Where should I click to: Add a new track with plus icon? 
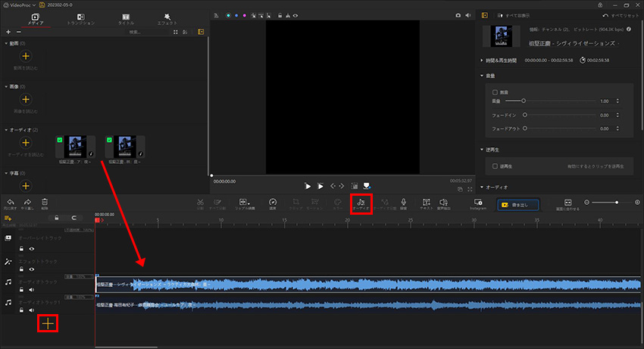48,323
